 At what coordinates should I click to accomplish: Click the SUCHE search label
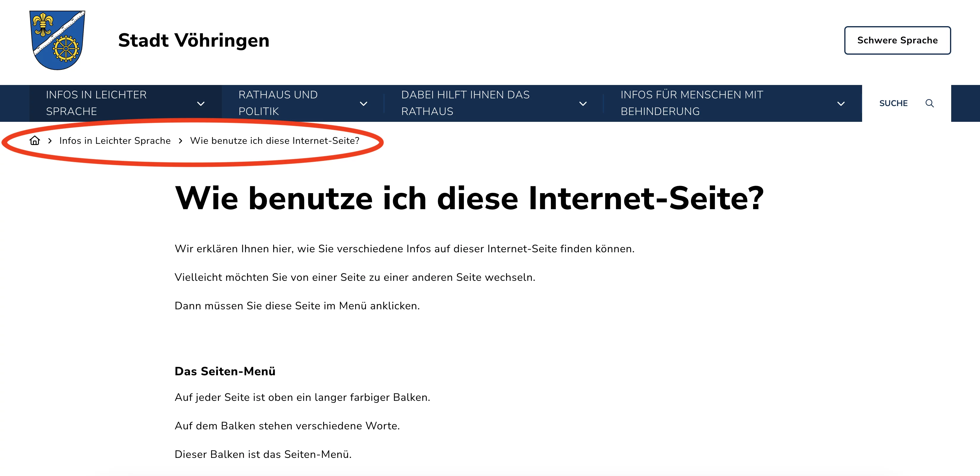click(893, 103)
